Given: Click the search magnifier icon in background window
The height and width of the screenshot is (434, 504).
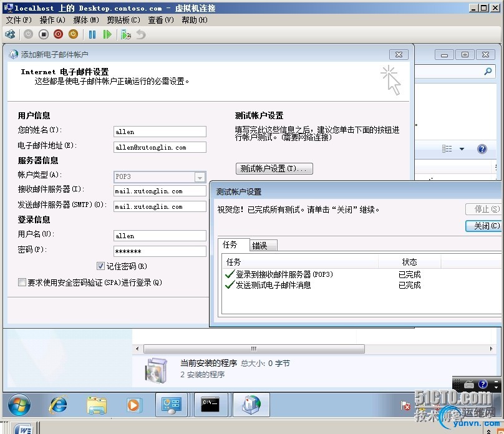Looking at the screenshot, I should (488, 71).
